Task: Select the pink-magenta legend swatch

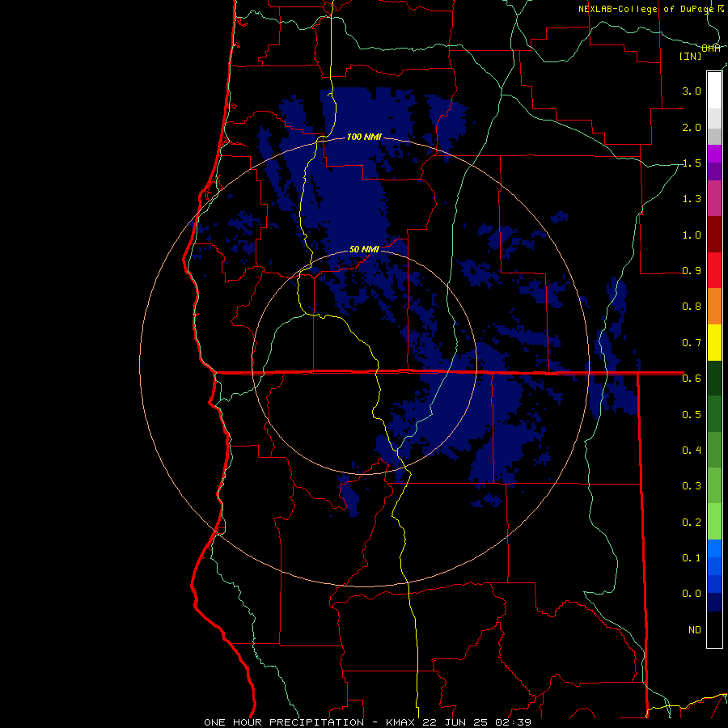Action: [x=714, y=198]
